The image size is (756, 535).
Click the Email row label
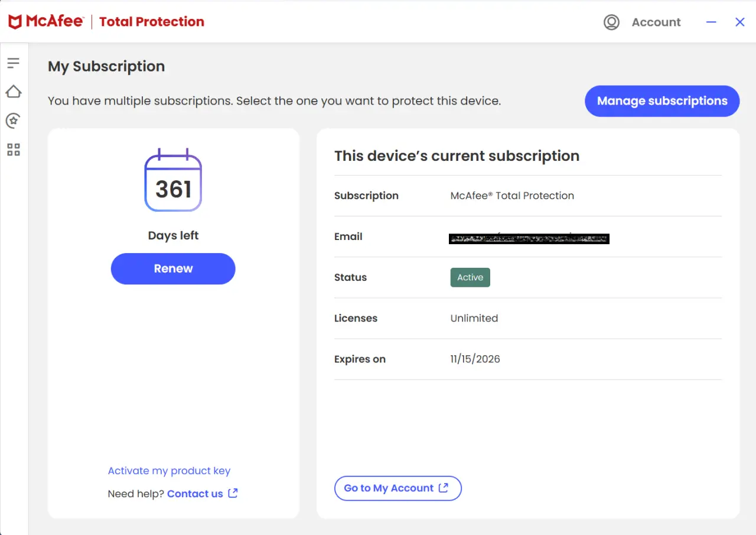click(x=348, y=236)
